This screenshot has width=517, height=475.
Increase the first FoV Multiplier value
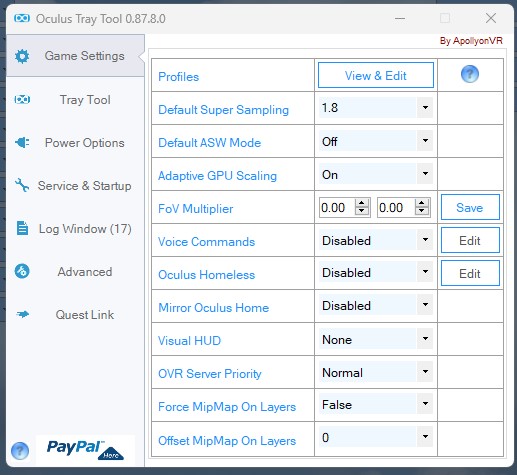[x=362, y=203]
